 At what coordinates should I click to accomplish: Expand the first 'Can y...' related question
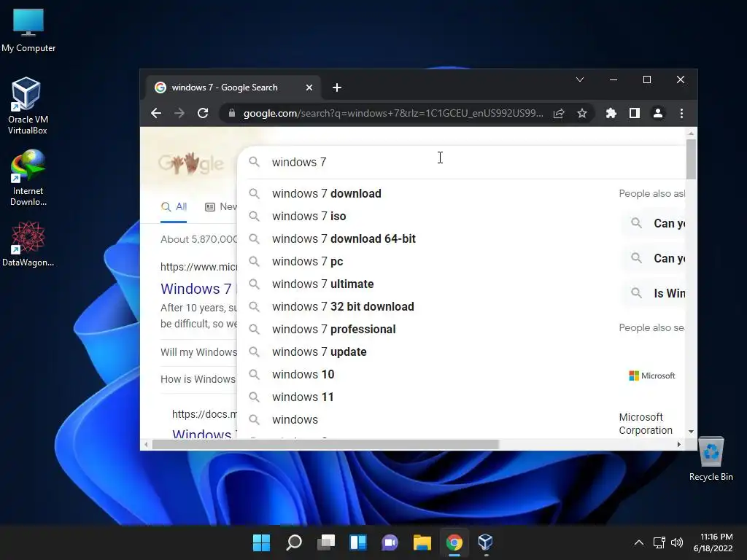click(653, 223)
